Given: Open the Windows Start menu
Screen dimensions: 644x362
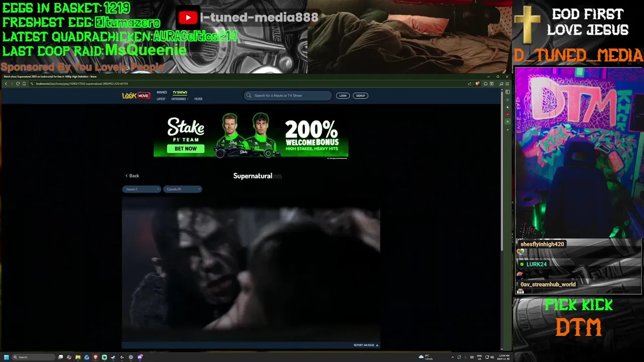Looking at the screenshot, I should [7, 357].
